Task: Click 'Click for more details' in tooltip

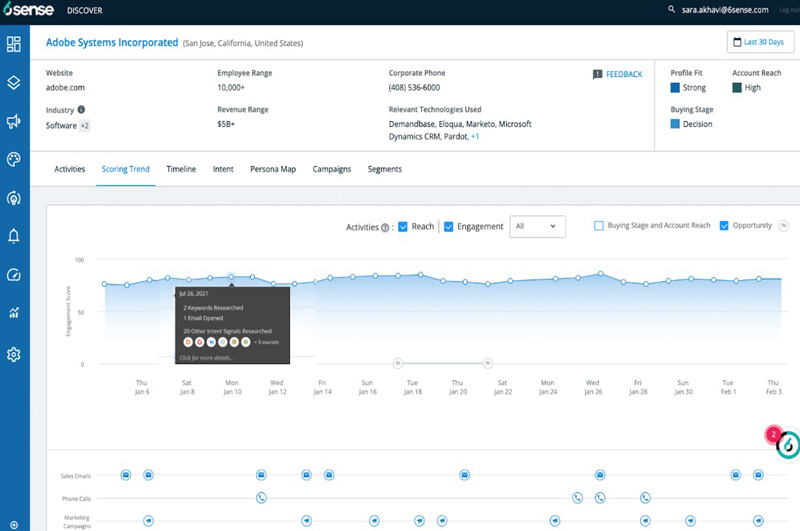Action: 206,358
